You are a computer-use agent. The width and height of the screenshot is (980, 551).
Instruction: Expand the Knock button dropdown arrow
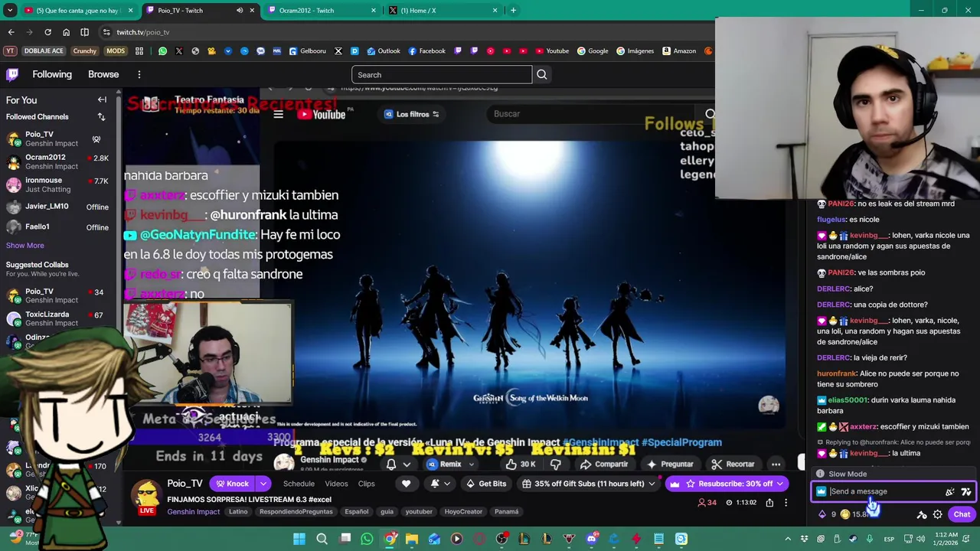(263, 484)
